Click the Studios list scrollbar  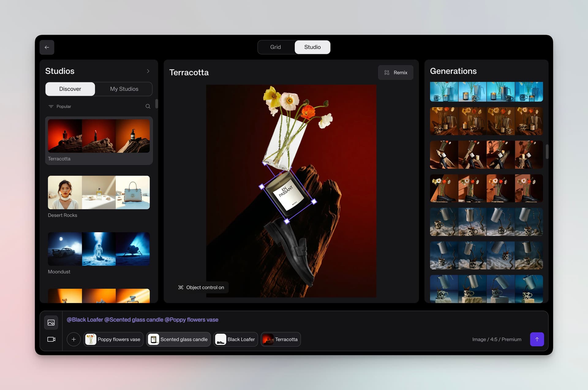coord(157,104)
